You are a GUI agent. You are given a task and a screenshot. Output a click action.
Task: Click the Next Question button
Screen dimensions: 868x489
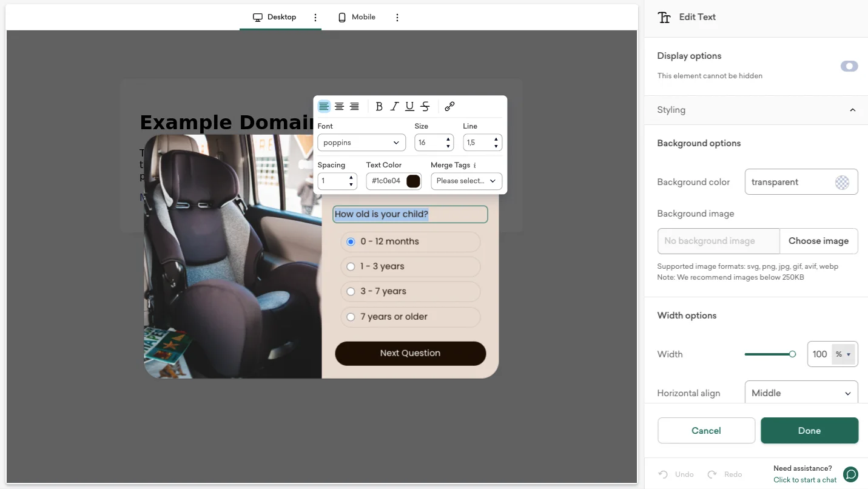(411, 354)
